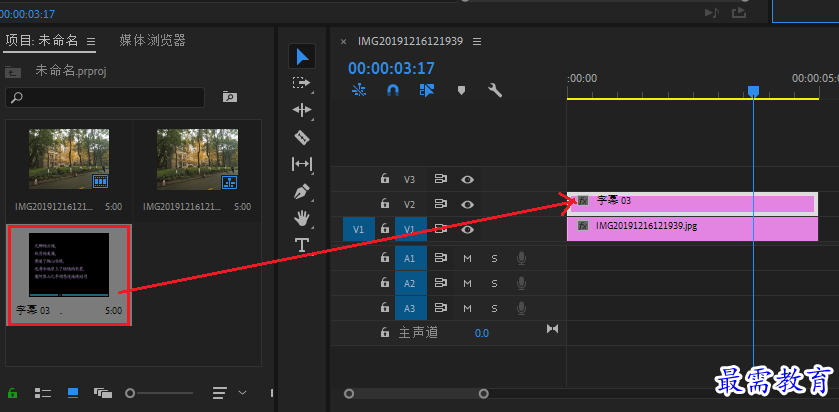Toggle sync lock on A3 track
The height and width of the screenshot is (412, 839).
click(441, 308)
